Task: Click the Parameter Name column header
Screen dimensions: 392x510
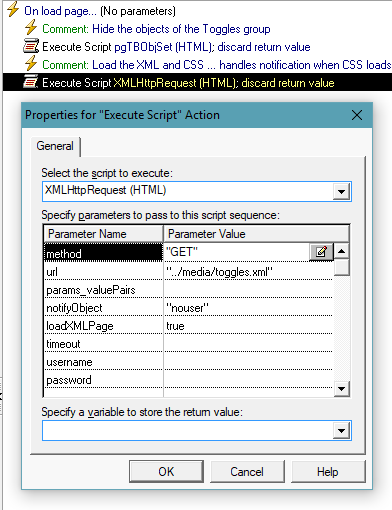Action: pos(103,234)
